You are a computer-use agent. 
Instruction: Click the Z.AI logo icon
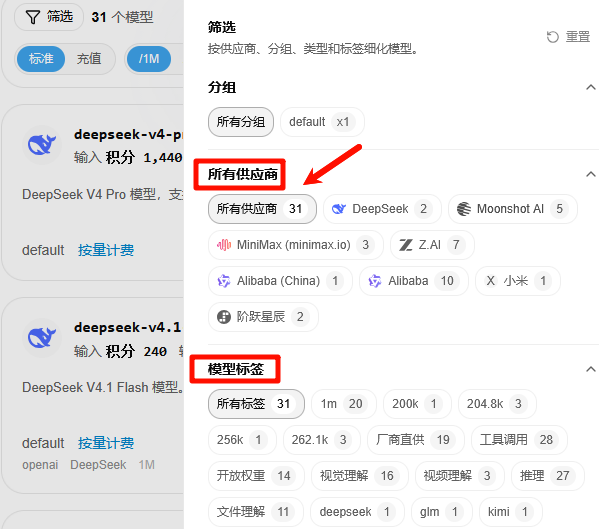coord(406,245)
